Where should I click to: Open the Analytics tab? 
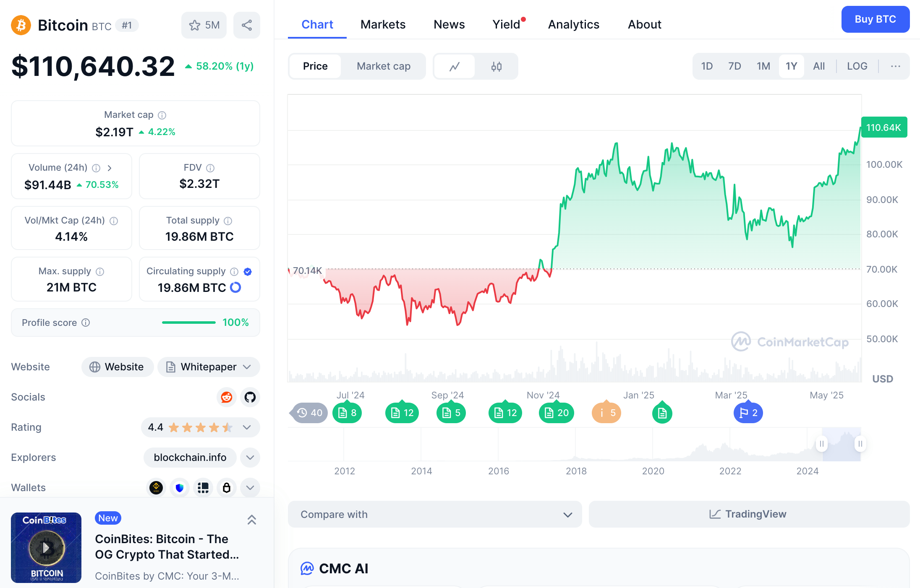tap(573, 24)
